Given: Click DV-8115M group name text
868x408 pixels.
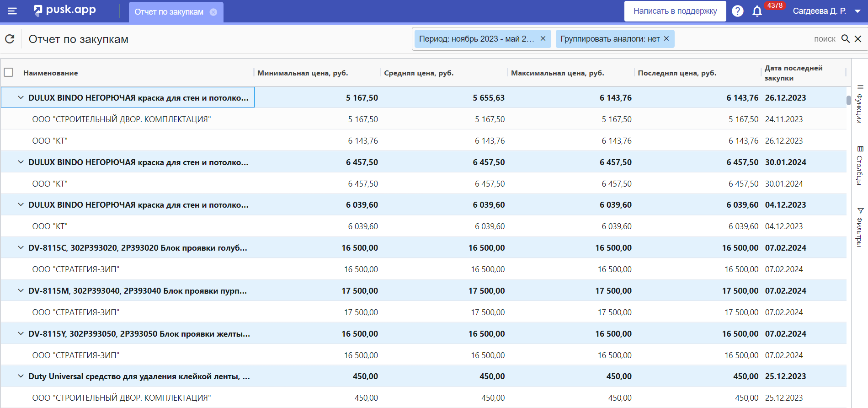Looking at the screenshot, I should point(138,291).
